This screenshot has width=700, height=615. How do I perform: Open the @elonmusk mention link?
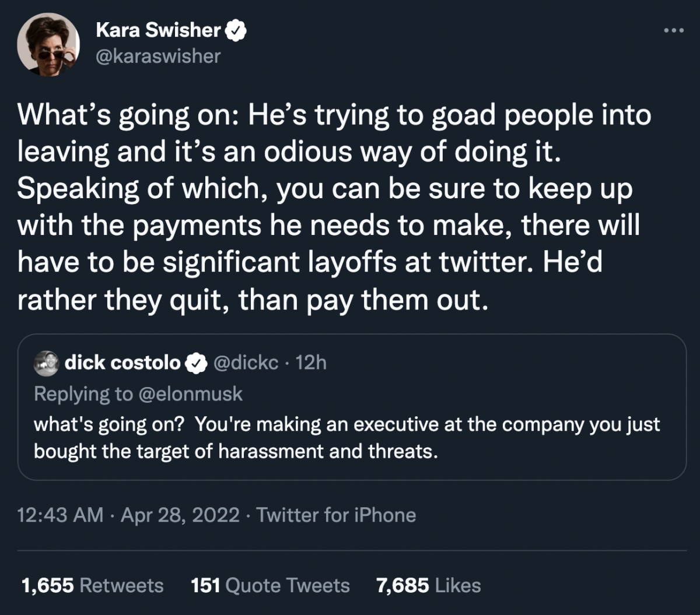190,394
